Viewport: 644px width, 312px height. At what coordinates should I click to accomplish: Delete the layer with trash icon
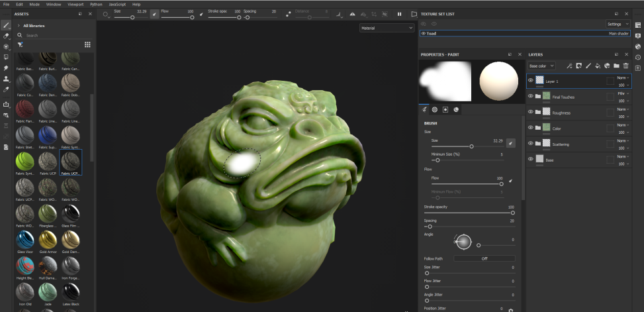(x=626, y=66)
